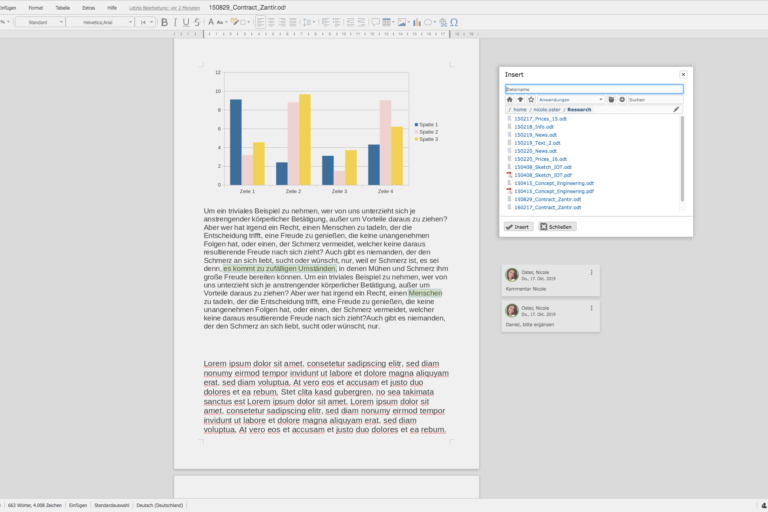Toggle bold formatting in the toolbar
Image resolution: width=768 pixels, height=512 pixels.
tap(166, 21)
